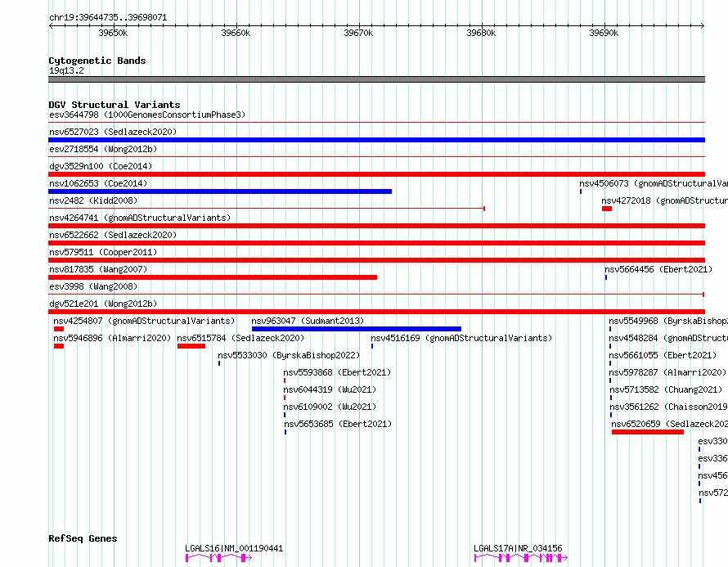Image resolution: width=728 pixels, height=567 pixels.
Task: Select the nsv6527023 Sedlazeck2020 blue variant bar
Action: [376, 140]
